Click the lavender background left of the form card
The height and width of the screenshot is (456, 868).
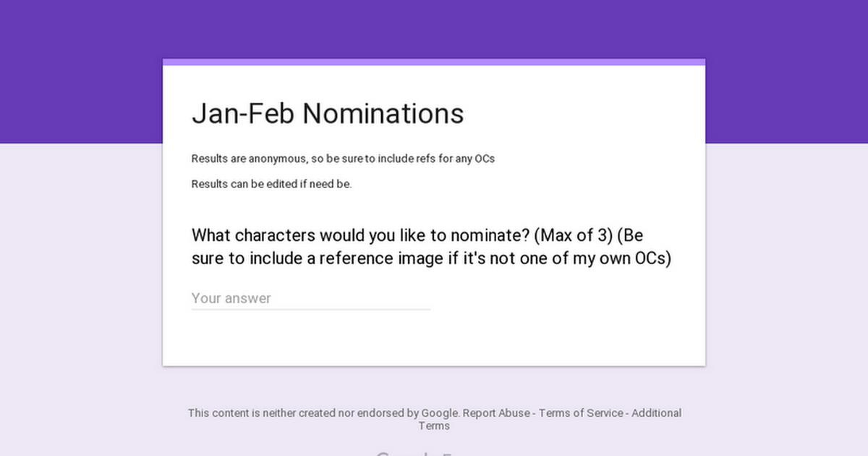click(x=80, y=290)
